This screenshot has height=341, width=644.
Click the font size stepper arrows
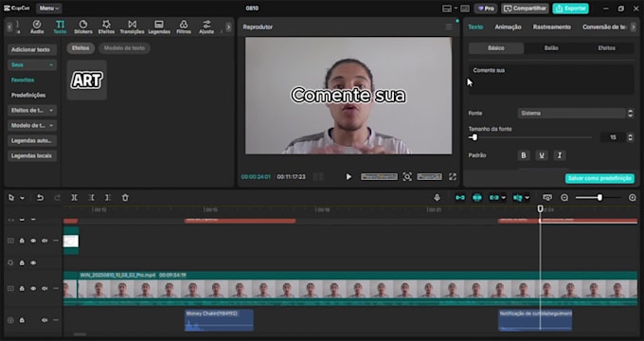pos(630,137)
